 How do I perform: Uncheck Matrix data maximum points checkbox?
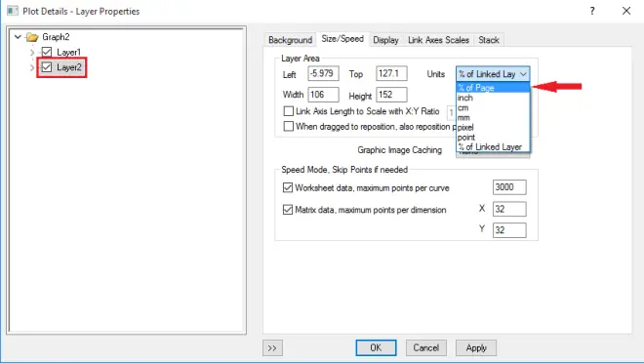point(288,210)
